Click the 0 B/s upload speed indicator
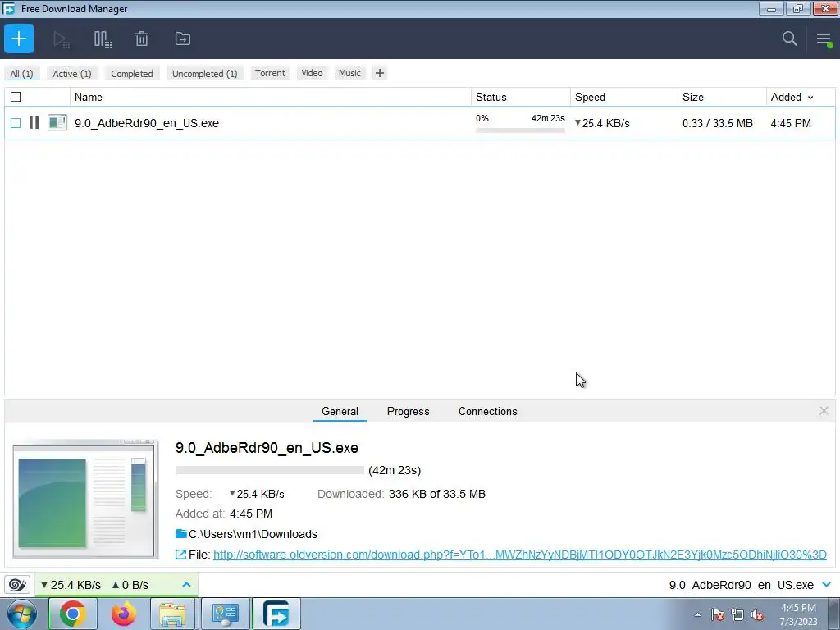840x630 pixels. pyautogui.click(x=130, y=585)
